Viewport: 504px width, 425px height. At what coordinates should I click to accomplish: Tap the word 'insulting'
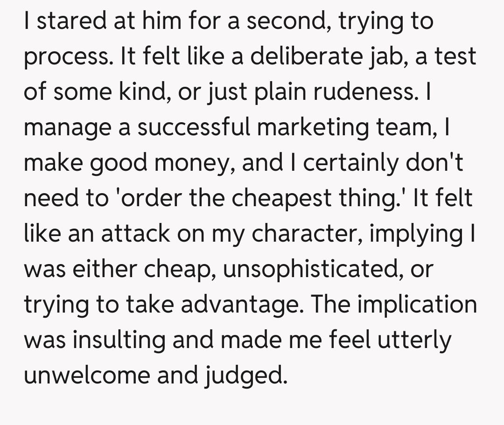119,340
